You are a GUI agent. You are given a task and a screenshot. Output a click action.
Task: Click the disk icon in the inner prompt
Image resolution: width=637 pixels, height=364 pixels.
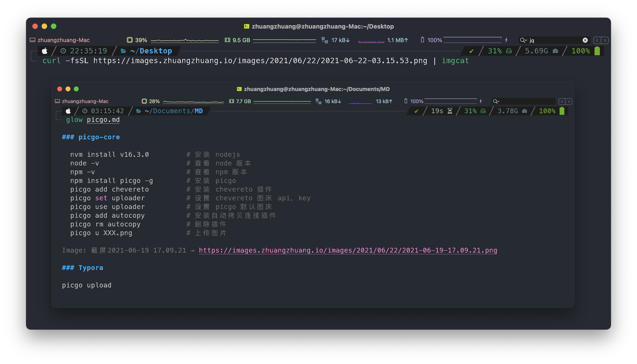(483, 111)
